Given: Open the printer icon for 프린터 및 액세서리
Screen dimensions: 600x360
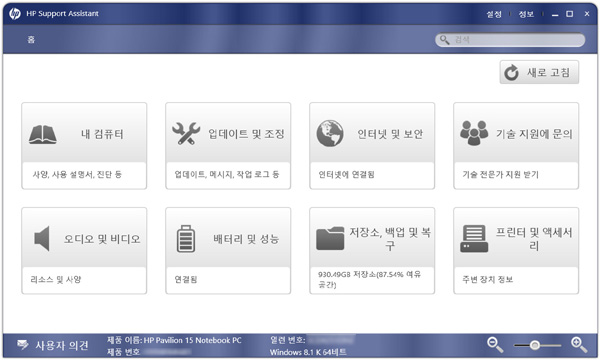Looking at the screenshot, I should coord(474,238).
